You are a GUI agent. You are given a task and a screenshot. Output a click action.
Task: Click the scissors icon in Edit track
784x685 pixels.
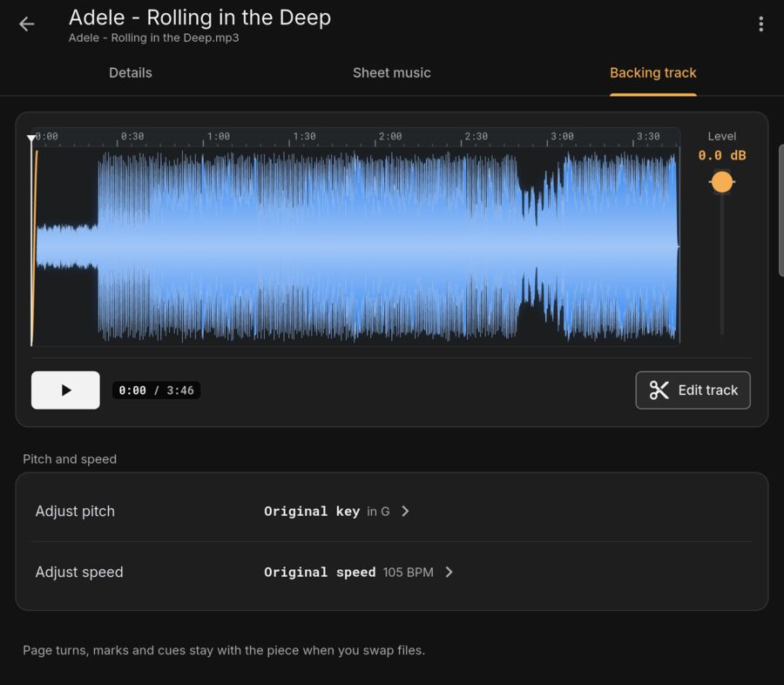coord(659,390)
